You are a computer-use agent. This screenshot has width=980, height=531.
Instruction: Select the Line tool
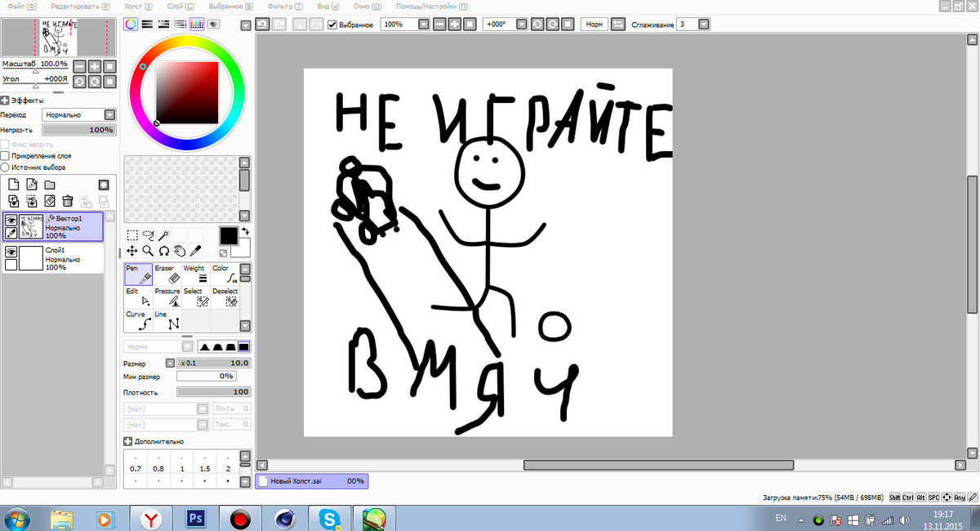tap(168, 319)
